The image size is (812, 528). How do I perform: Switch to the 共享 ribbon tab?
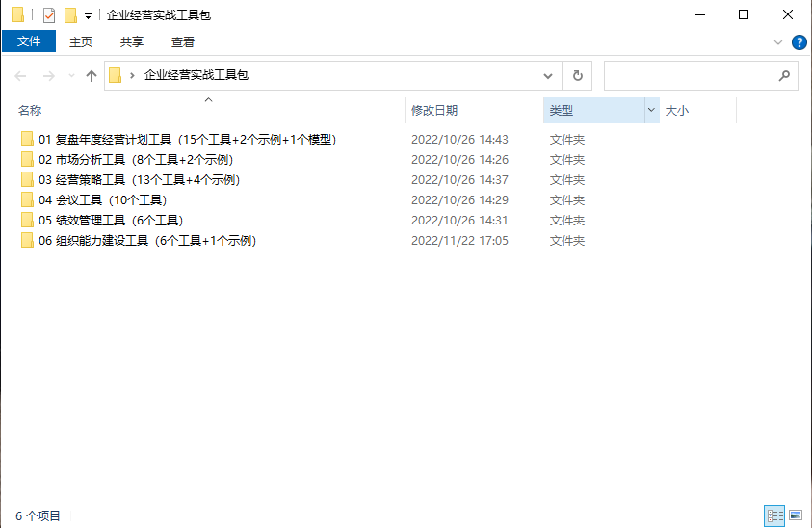(132, 42)
